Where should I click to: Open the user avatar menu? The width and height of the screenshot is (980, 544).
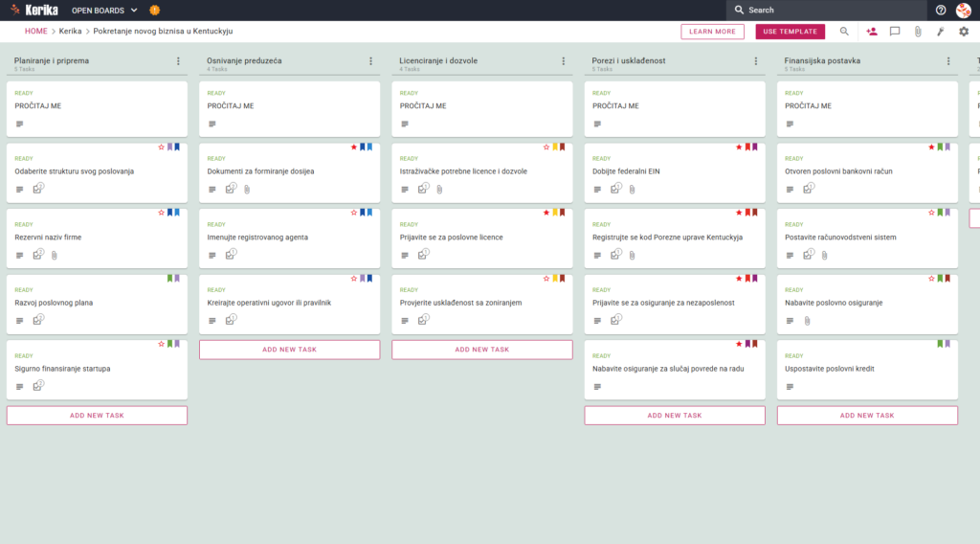(x=963, y=10)
